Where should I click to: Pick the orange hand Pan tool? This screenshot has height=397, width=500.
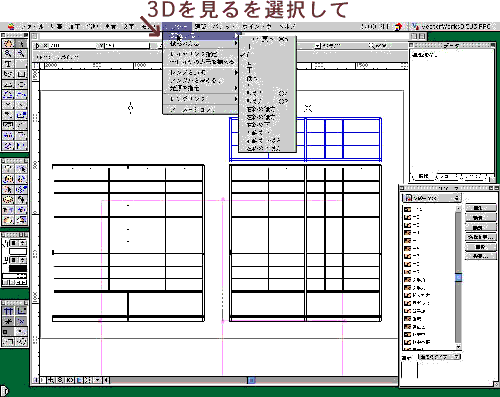(x=8, y=43)
